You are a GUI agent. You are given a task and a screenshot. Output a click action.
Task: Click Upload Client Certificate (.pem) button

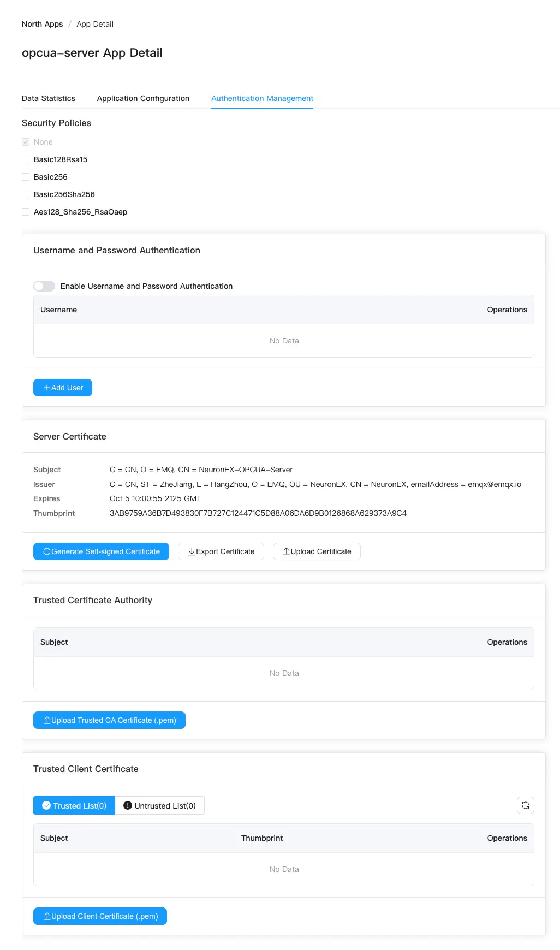pyautogui.click(x=100, y=916)
